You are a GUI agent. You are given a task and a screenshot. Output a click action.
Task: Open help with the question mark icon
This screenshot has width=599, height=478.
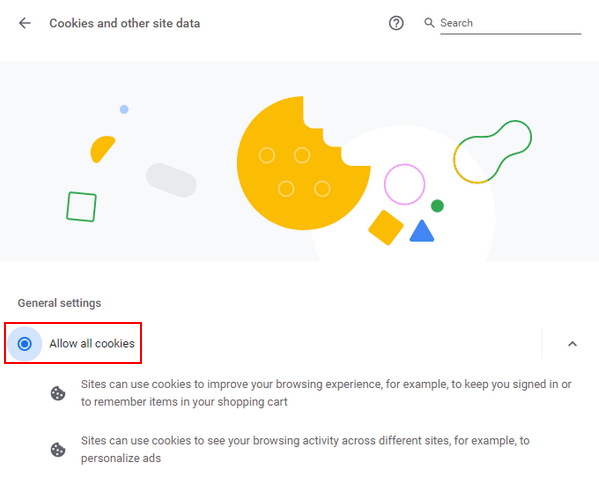[x=396, y=23]
